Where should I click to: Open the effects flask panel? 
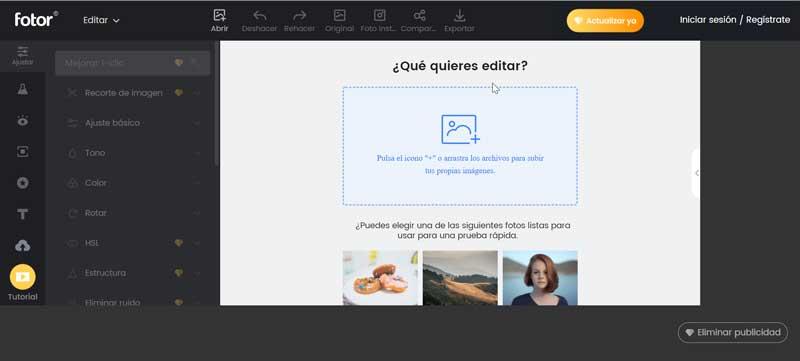(22, 89)
